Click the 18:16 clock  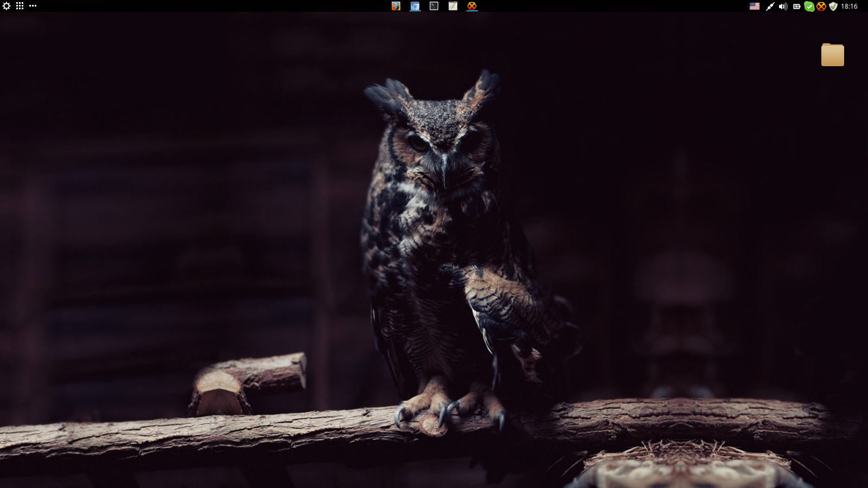pyautogui.click(x=849, y=7)
